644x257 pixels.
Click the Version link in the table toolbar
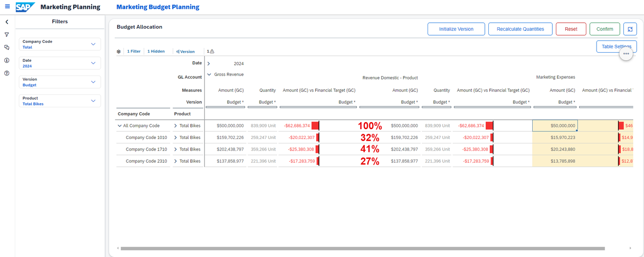pyautogui.click(x=186, y=51)
